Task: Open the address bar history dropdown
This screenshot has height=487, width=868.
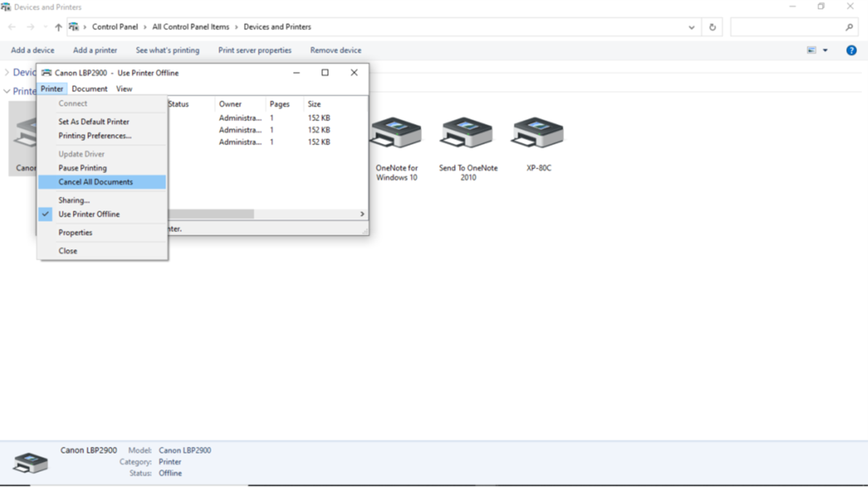Action: click(691, 27)
